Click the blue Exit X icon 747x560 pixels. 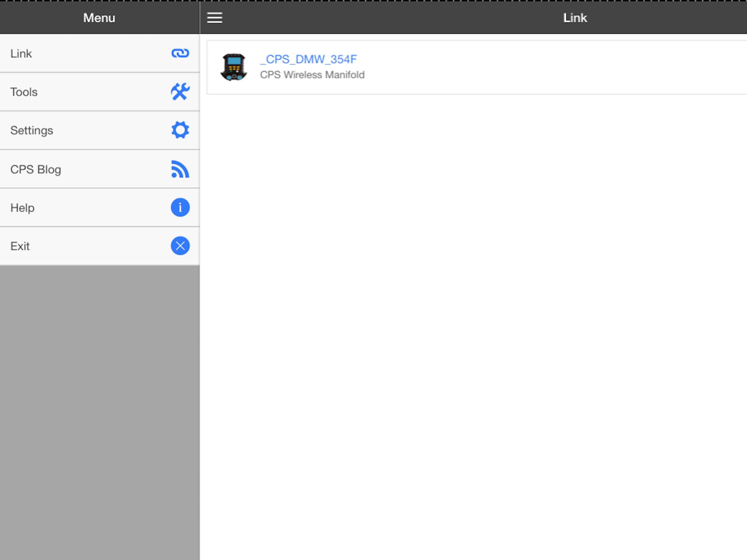tap(180, 246)
